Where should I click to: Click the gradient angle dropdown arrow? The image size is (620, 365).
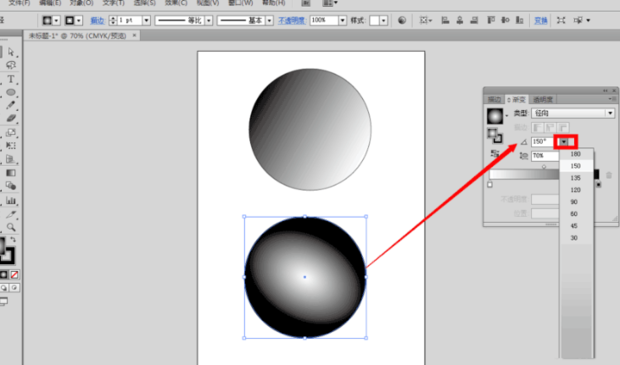point(564,142)
